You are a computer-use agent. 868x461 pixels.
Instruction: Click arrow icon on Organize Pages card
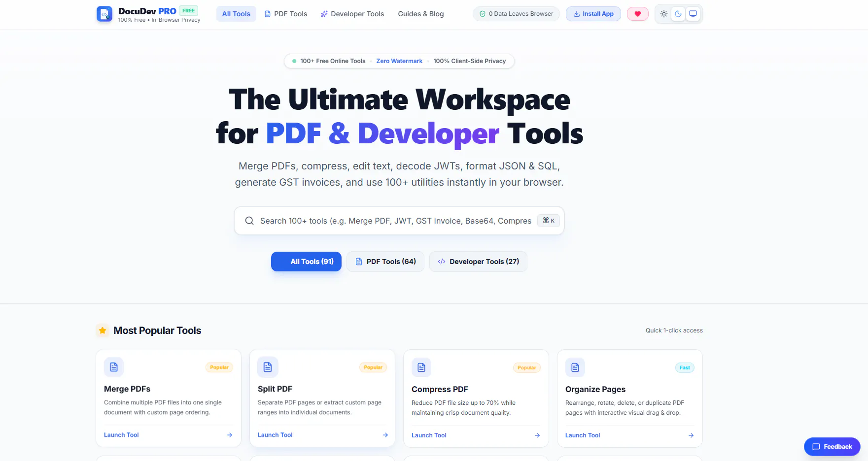691,435
